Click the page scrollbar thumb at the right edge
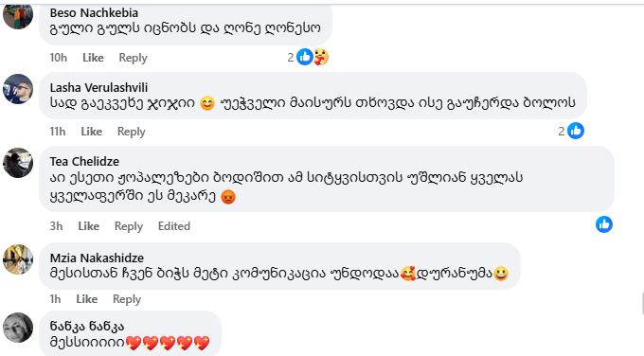The height and width of the screenshot is (356, 644). [x=642, y=304]
